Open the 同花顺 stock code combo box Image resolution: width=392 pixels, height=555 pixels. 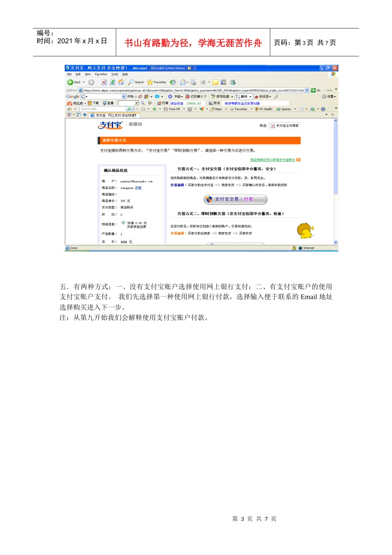click(x=128, y=103)
